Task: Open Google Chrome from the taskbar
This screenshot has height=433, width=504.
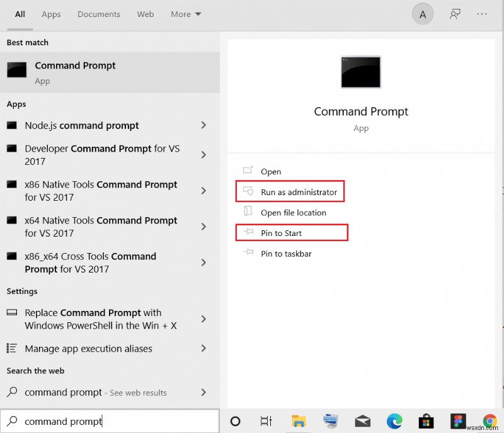Action: pyautogui.click(x=490, y=422)
